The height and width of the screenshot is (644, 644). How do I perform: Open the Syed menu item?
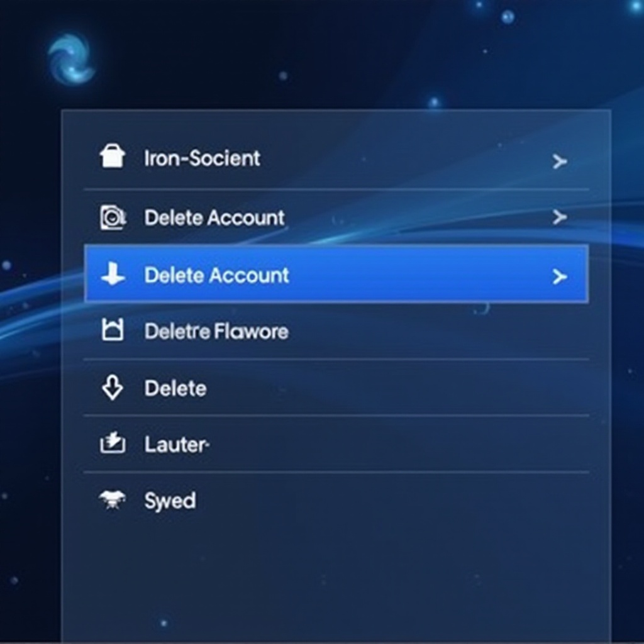(x=169, y=501)
